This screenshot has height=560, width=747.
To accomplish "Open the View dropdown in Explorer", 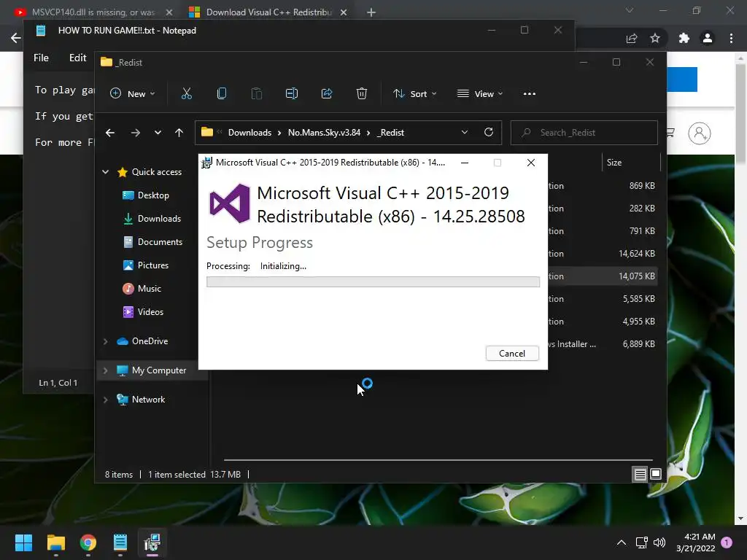I will 480,94.
